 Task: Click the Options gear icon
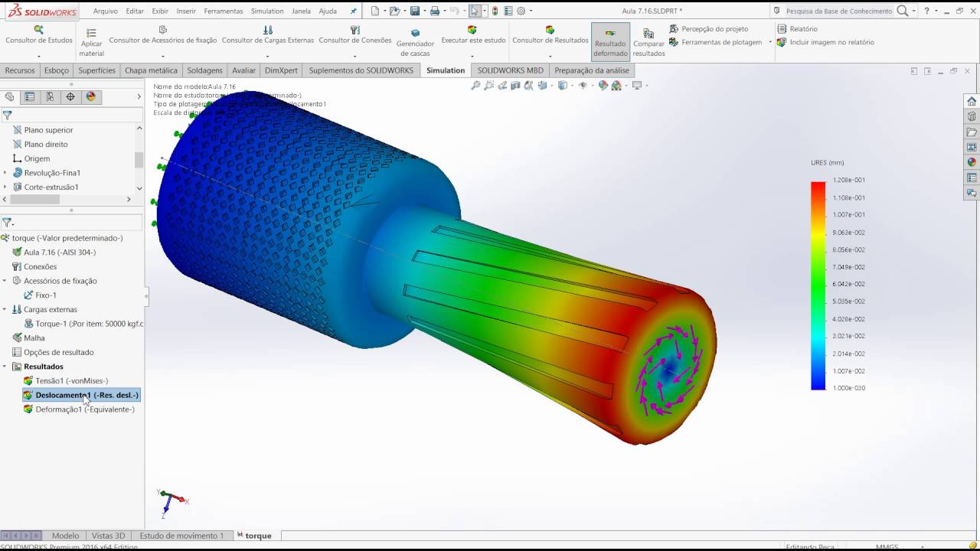[521, 11]
